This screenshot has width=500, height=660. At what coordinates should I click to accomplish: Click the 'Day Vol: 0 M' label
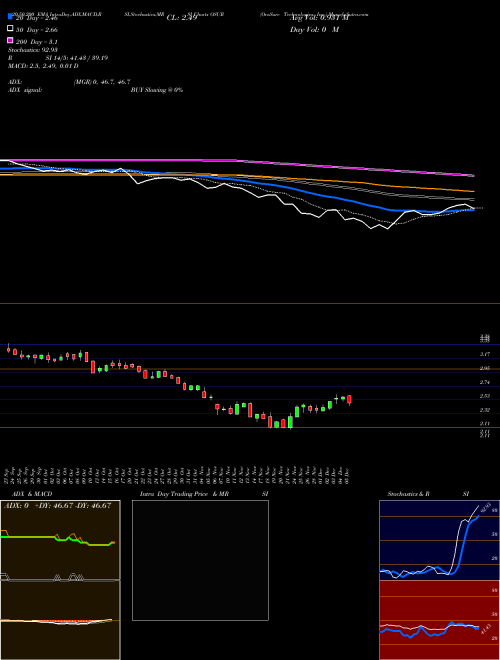pos(314,29)
